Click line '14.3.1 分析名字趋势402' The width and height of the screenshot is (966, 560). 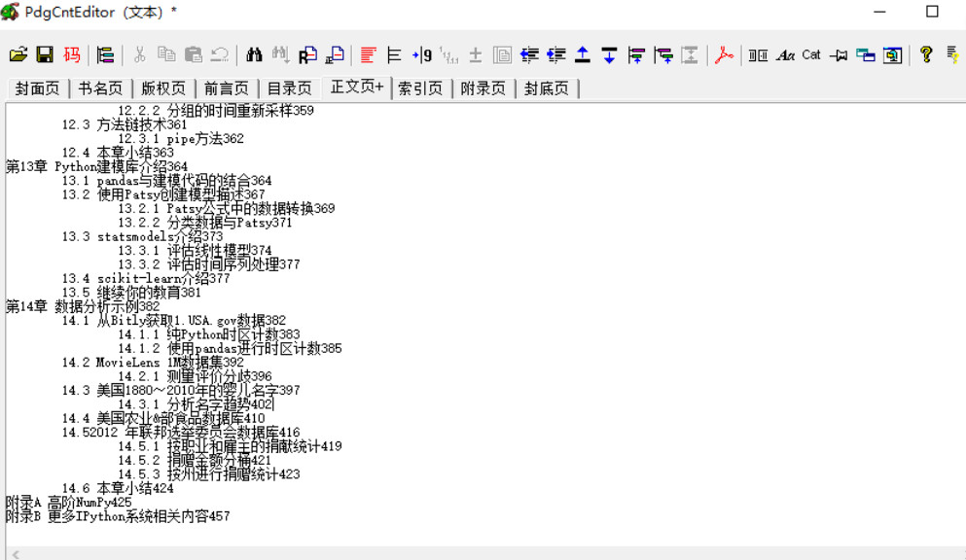pyautogui.click(x=196, y=404)
